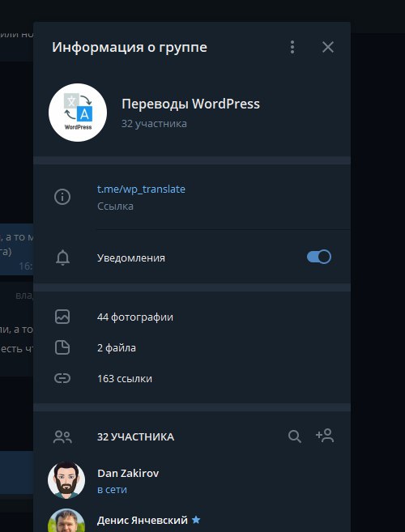Viewport: 405px width, 532px height.
Task: Open Денис Янчевский's member row
Action: (x=192, y=517)
